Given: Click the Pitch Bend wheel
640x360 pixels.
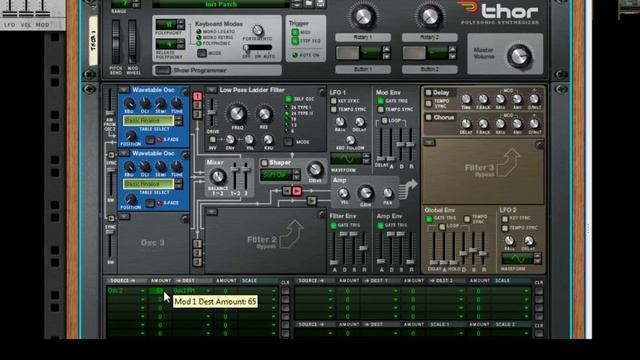Looking at the screenshot, I should tap(116, 41).
